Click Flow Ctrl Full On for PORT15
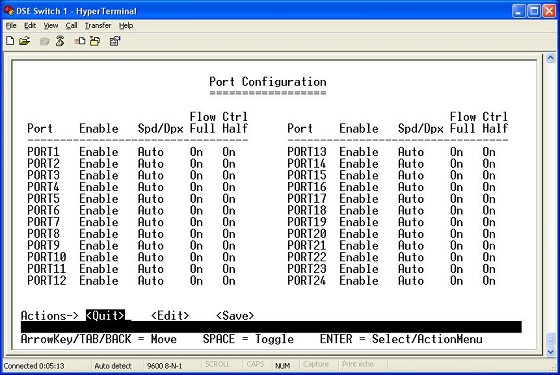 pos(456,175)
